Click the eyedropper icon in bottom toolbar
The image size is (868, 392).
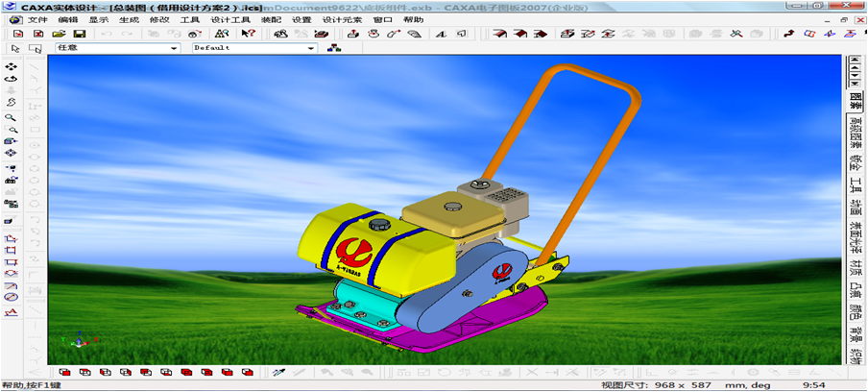(x=279, y=372)
